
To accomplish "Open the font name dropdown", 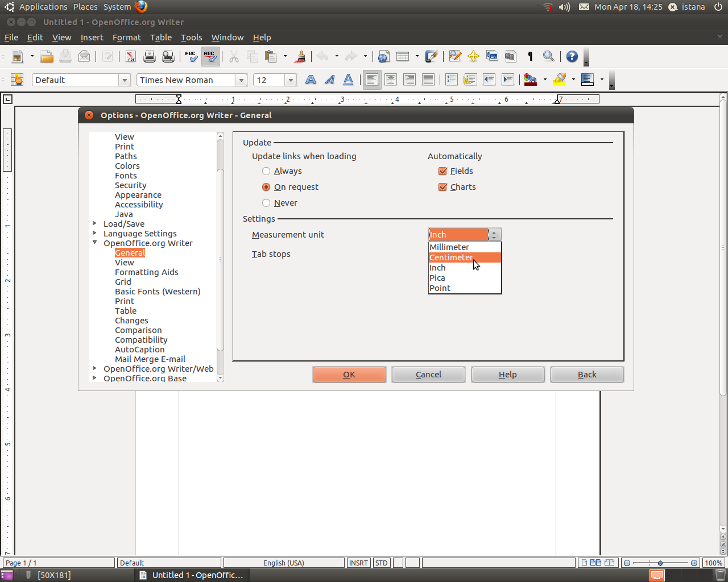I will point(241,80).
